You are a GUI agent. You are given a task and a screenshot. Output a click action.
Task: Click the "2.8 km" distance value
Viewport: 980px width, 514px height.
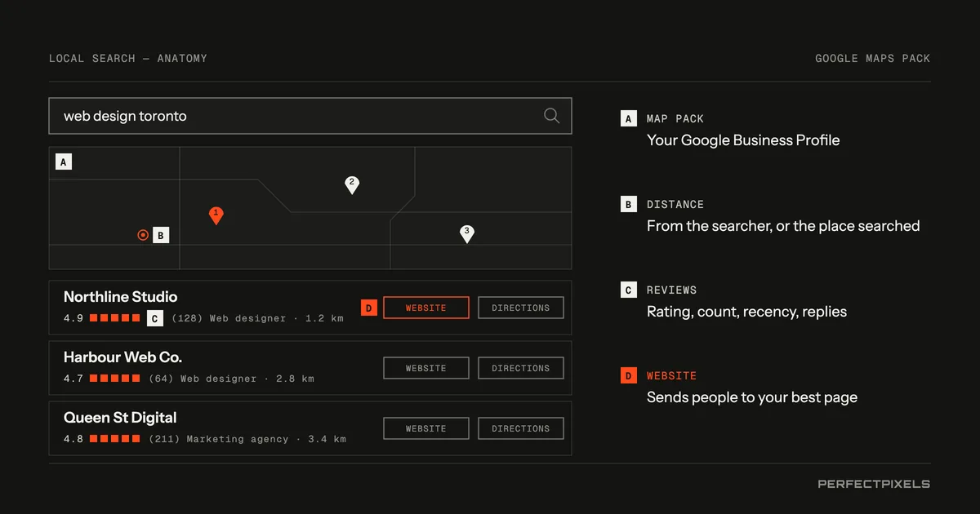pyautogui.click(x=295, y=379)
